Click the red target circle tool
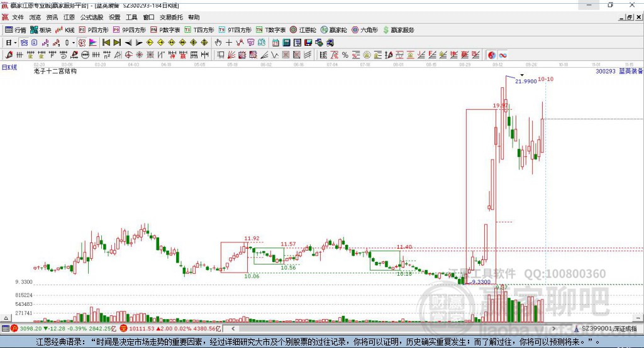This screenshot has height=348, width=644. [x=128, y=55]
